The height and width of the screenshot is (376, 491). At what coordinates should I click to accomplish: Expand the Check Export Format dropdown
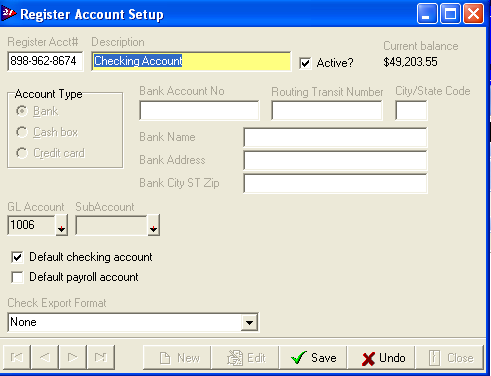249,322
